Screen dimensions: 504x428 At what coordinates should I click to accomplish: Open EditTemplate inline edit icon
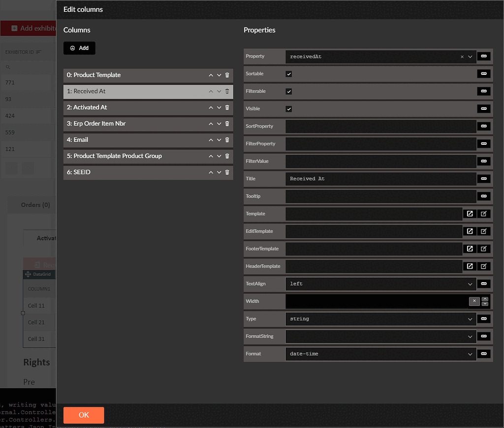484,231
